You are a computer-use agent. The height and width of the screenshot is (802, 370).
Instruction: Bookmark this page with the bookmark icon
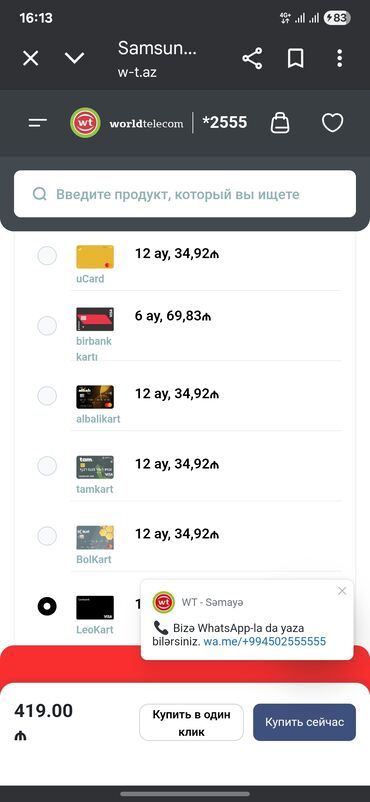[295, 59]
